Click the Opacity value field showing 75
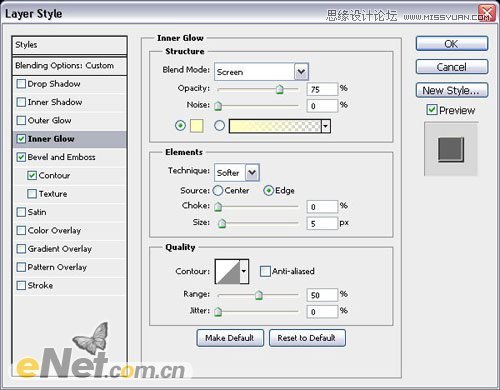Screen dimensions: 500x390 [x=322, y=89]
